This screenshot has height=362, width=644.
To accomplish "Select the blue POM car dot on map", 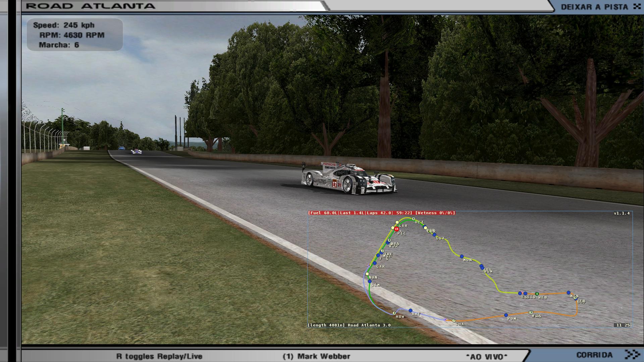I will (x=506, y=315).
